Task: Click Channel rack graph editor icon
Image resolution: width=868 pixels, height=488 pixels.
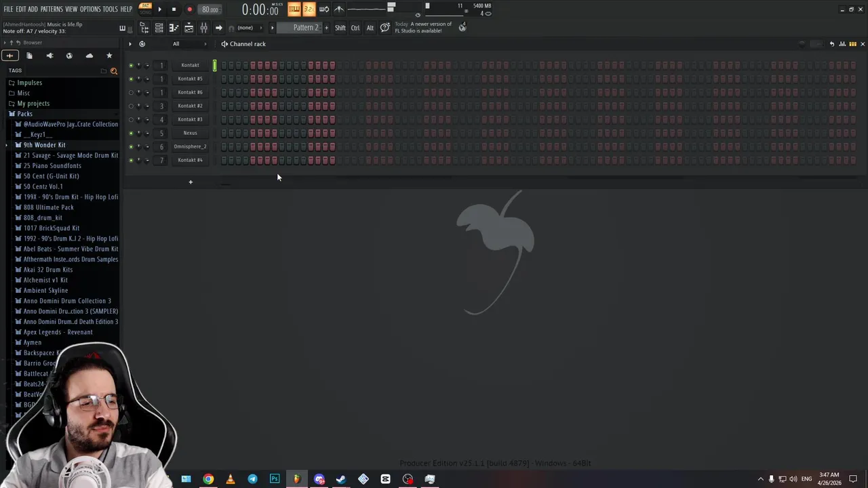Action: [x=842, y=44]
